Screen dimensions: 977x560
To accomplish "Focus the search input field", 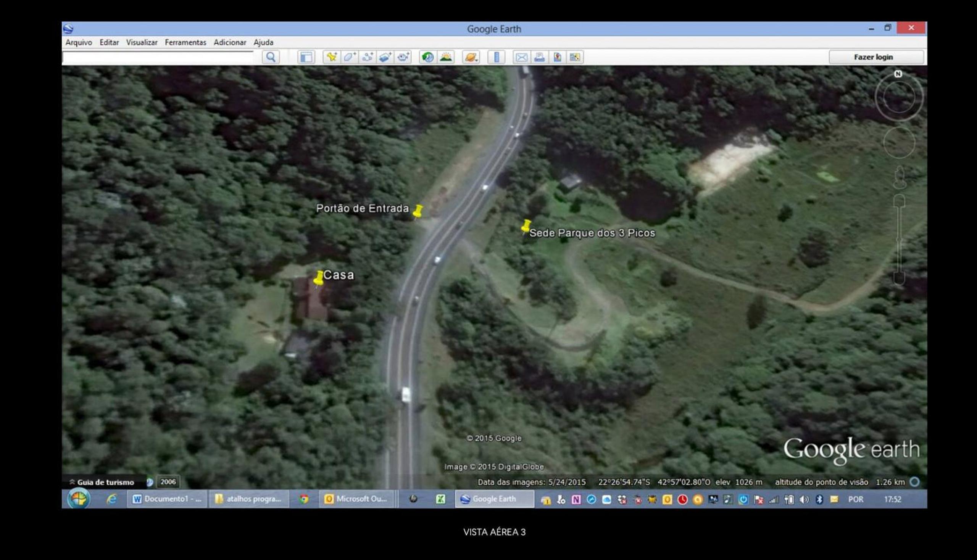I will 158,58.
